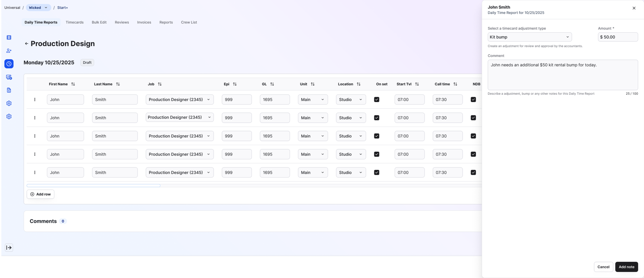Open the lower settings gear in the sidebar
Viewport: 644px width, 278px height.
pos(9,116)
